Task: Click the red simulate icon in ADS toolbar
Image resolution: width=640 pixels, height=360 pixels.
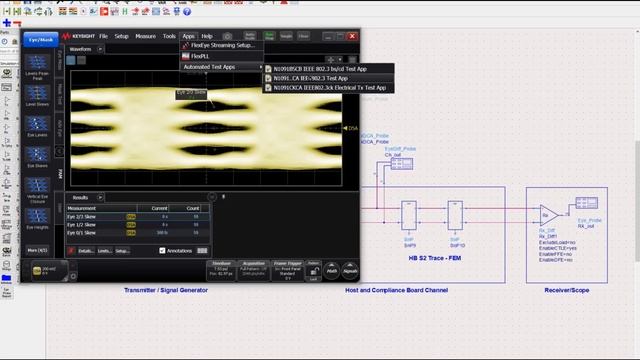Action: point(104,11)
